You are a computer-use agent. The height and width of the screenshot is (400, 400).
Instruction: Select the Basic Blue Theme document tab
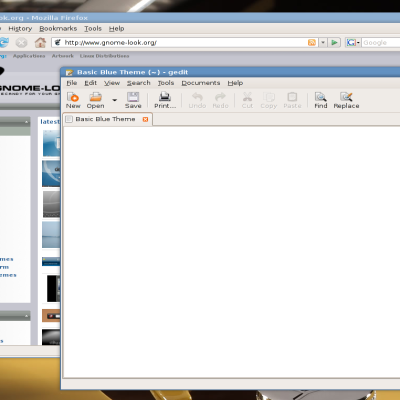point(105,119)
